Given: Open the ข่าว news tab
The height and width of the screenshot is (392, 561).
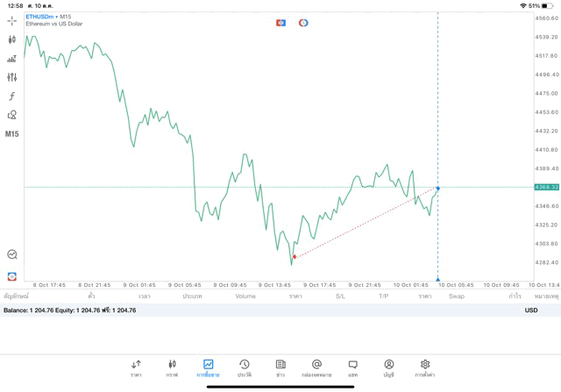Looking at the screenshot, I should (x=280, y=367).
